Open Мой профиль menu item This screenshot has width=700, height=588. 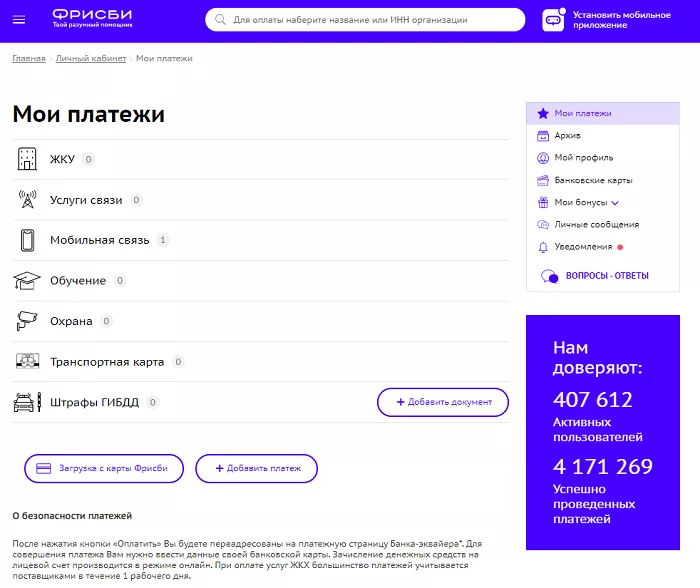pos(603,158)
